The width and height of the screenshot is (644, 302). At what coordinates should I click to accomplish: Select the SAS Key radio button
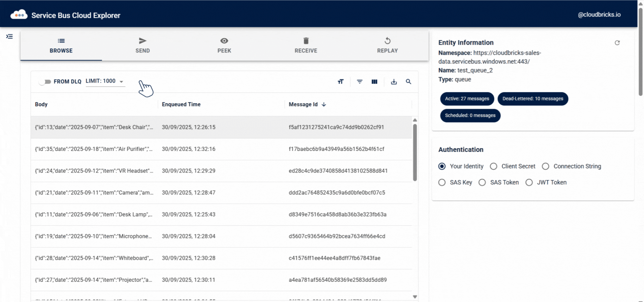[x=442, y=183]
